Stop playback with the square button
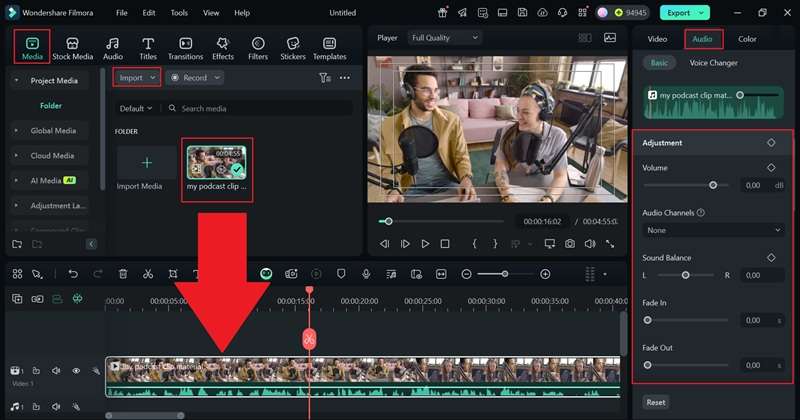800x420 pixels. pyautogui.click(x=445, y=244)
